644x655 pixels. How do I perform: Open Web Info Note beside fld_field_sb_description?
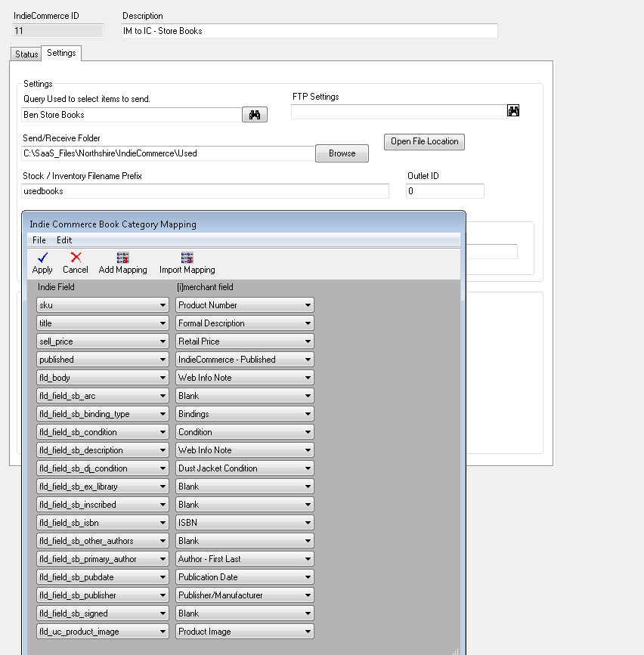244,450
